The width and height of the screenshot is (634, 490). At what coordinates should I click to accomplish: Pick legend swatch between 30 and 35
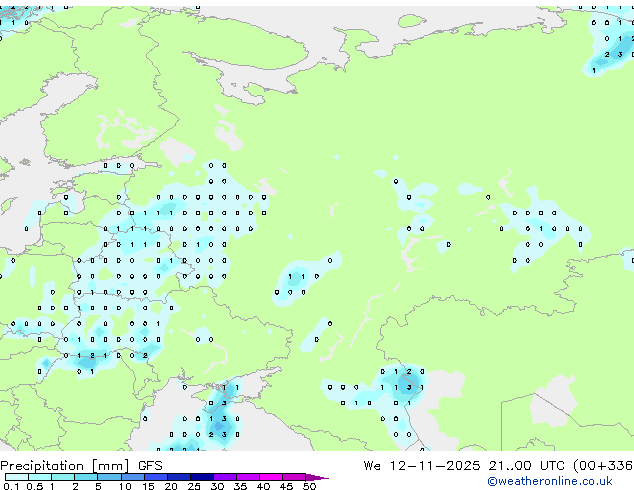click(225, 477)
